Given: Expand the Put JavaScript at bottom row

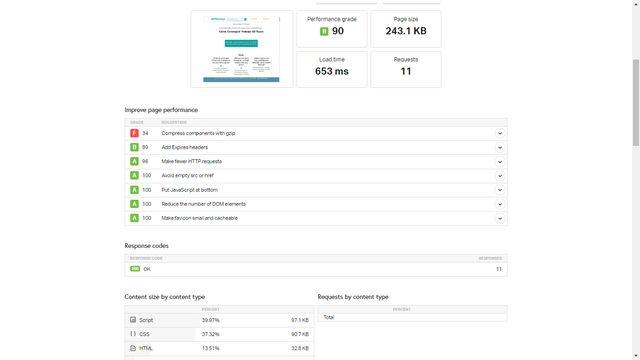Looking at the screenshot, I should (x=500, y=190).
